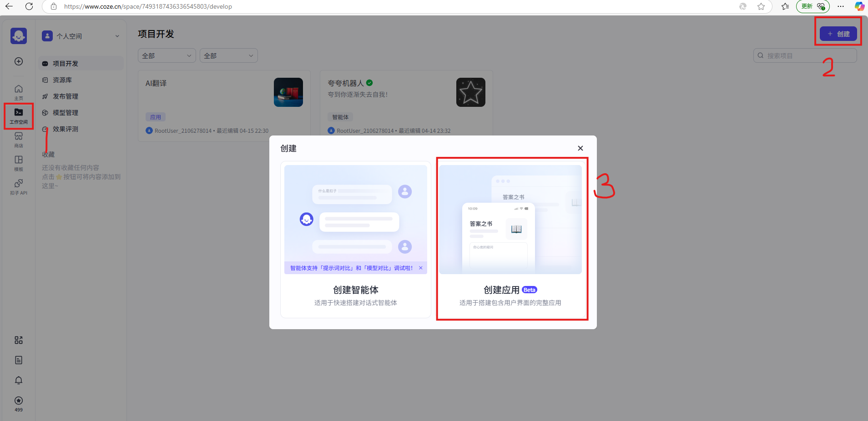Image resolution: width=868 pixels, height=421 pixels.
Task: Click the 智能体 tag on 夸夸机器人 card
Action: (x=340, y=117)
